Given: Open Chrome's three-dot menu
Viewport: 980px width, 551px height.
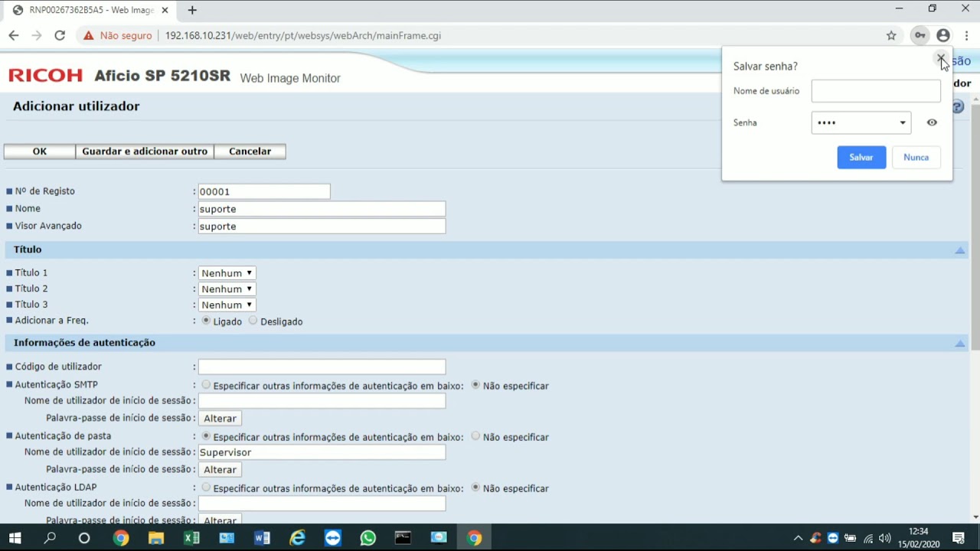Looking at the screenshot, I should [x=967, y=35].
